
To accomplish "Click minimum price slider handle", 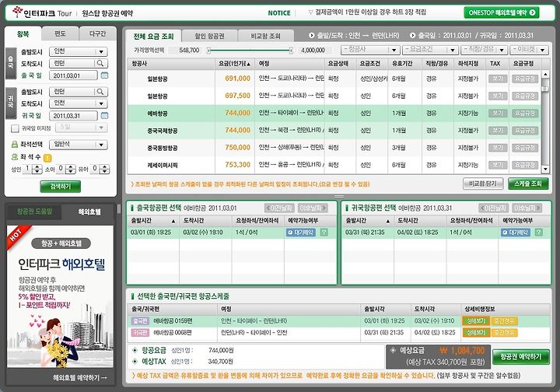I will [x=209, y=51].
